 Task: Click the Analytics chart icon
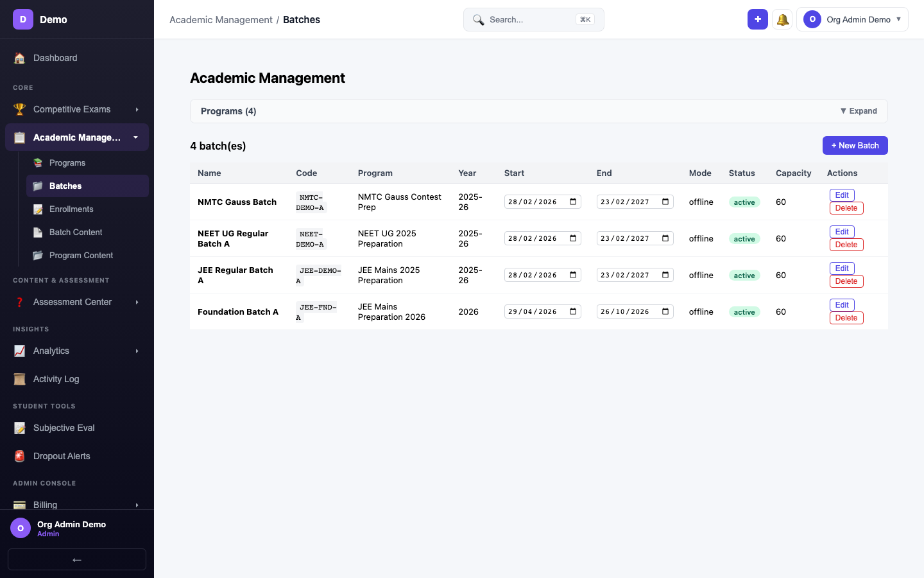pyautogui.click(x=20, y=351)
